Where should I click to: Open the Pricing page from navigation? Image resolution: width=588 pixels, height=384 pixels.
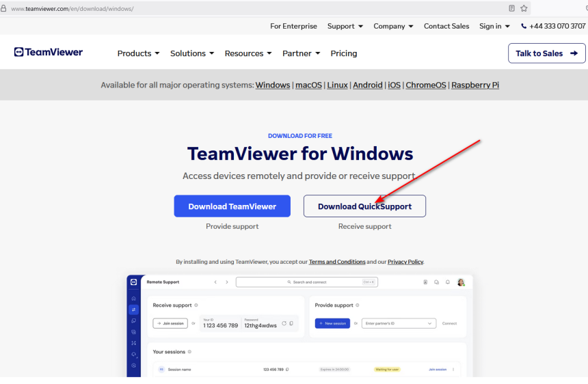344,53
